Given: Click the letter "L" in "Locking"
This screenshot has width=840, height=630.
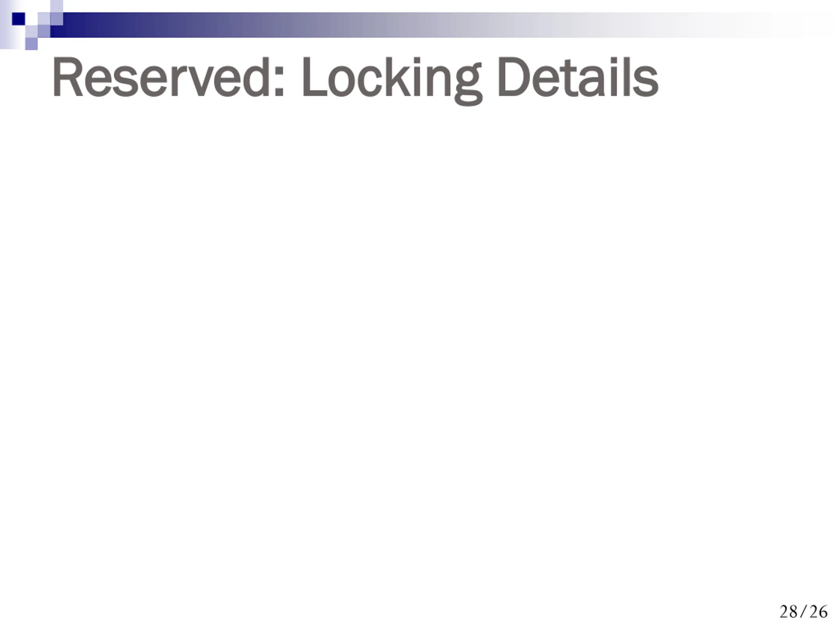Looking at the screenshot, I should [314, 77].
